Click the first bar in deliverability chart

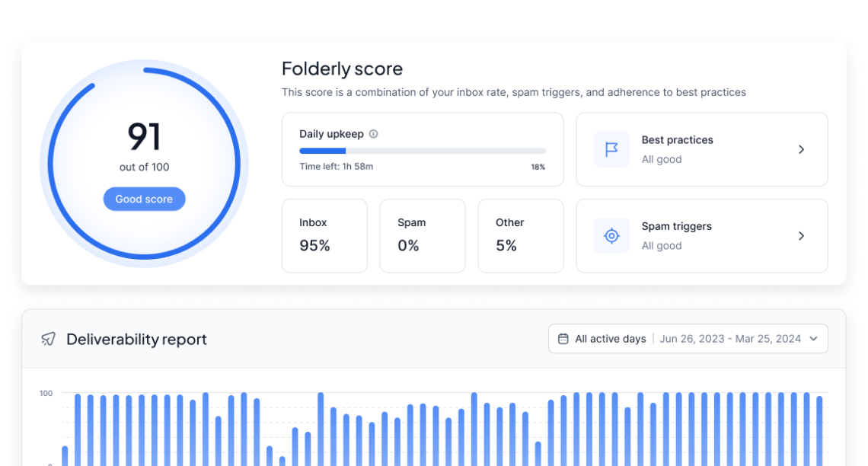pos(65,455)
